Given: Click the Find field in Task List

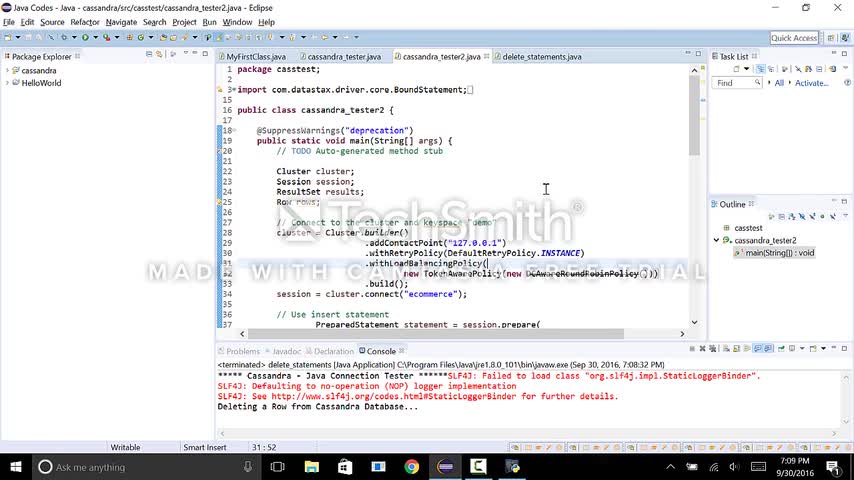Looking at the screenshot, I should tap(736, 83).
